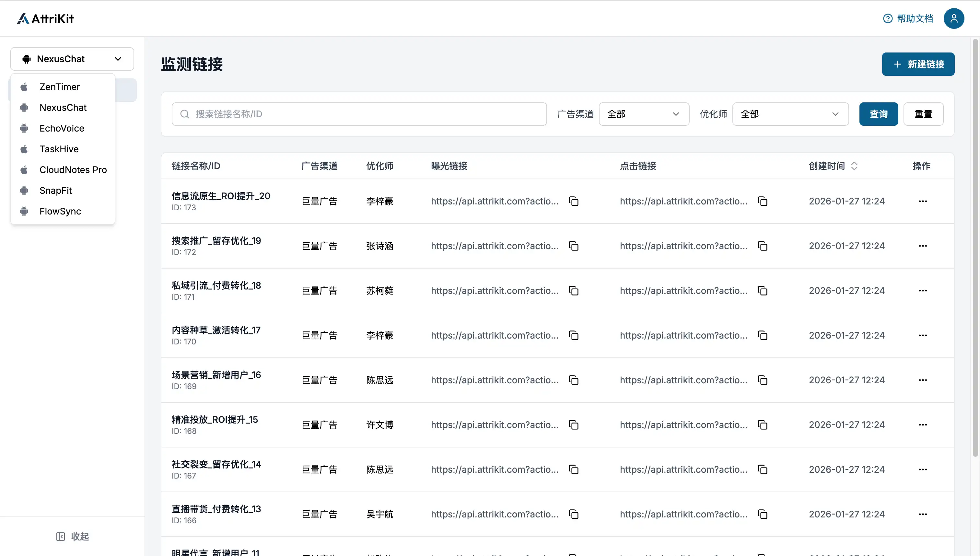Open more actions for ID 171 row
Viewport: 980px width, 556px height.
(x=923, y=291)
